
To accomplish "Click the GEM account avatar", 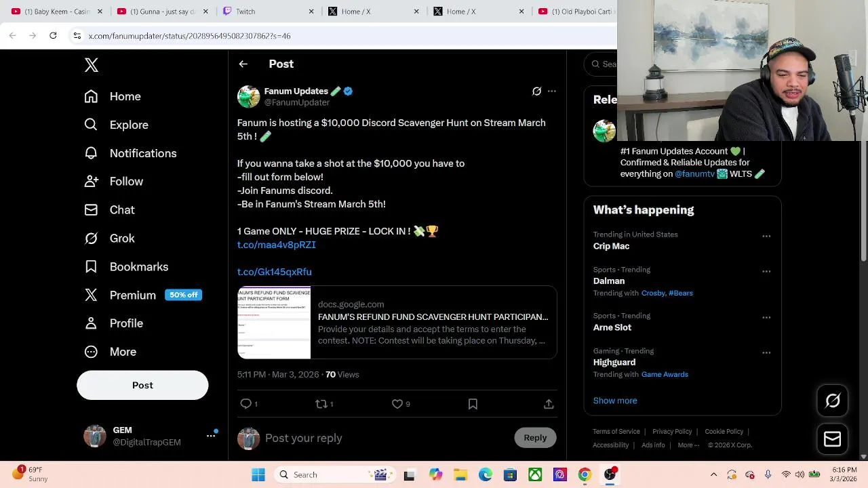I will coord(94,436).
